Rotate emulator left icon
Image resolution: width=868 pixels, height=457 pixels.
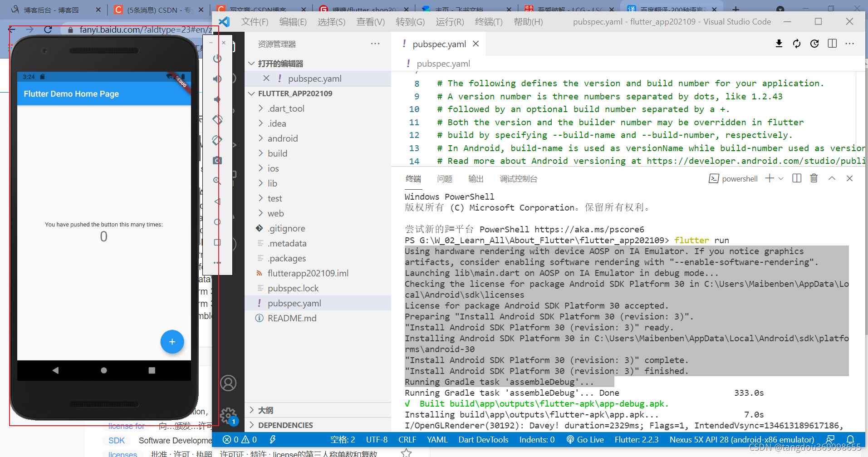coord(217,120)
